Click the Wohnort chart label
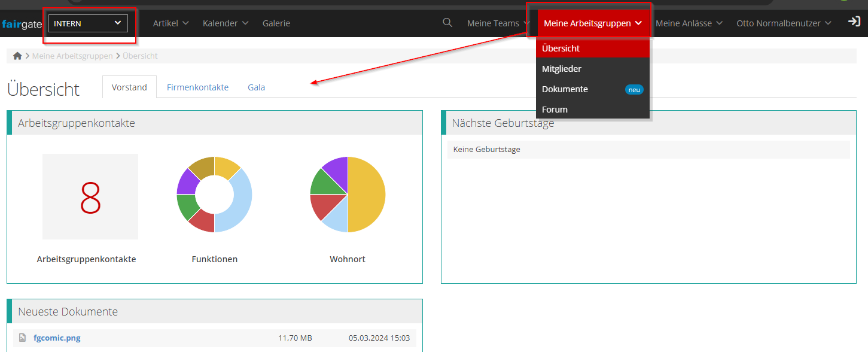 coord(348,259)
